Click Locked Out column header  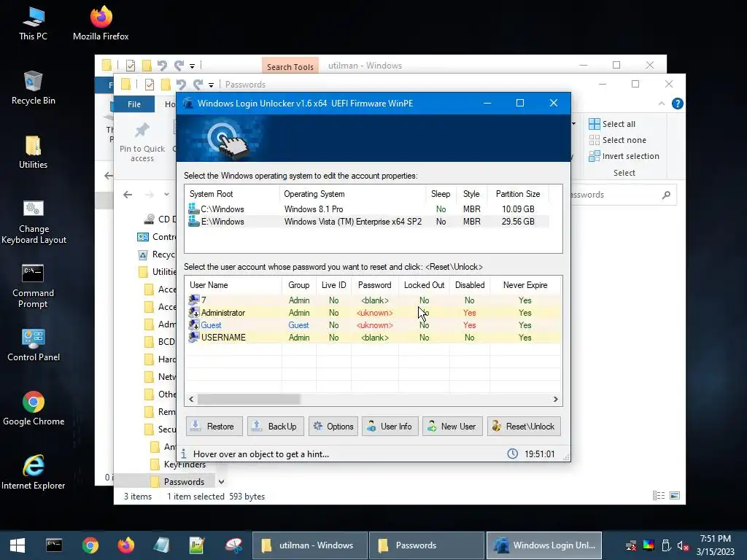click(x=424, y=285)
